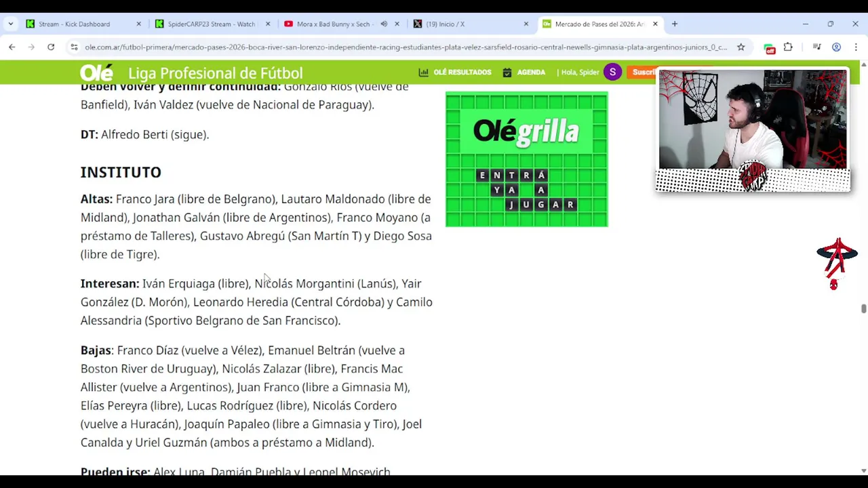Click the Agenda calendar icon

(507, 72)
